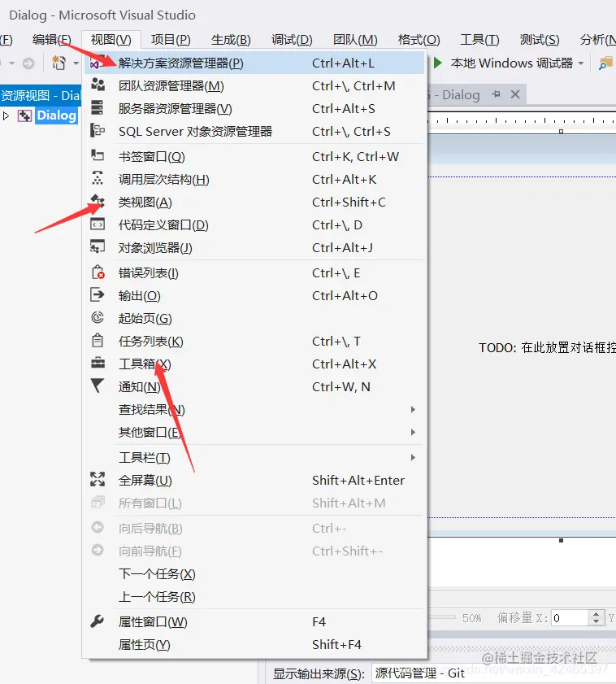Select the Dialog item in resource view
The width and height of the screenshot is (616, 684).
56,115
